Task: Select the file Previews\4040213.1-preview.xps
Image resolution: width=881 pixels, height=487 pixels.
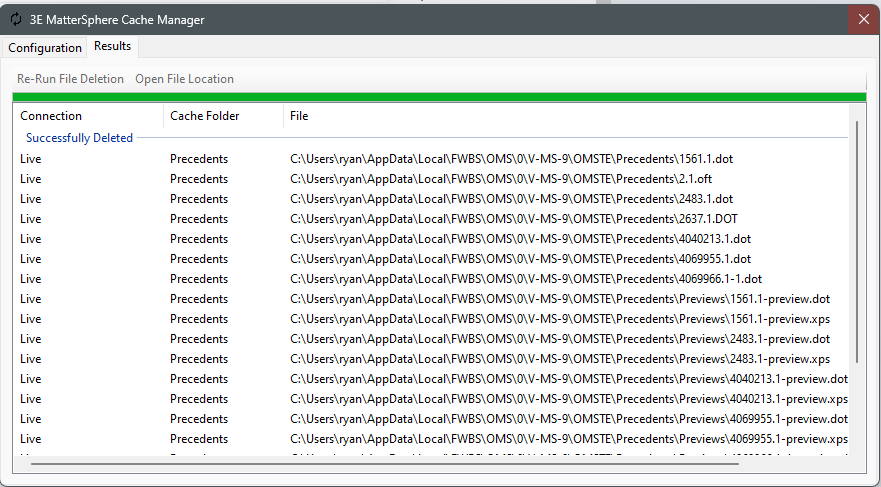Action: point(569,399)
